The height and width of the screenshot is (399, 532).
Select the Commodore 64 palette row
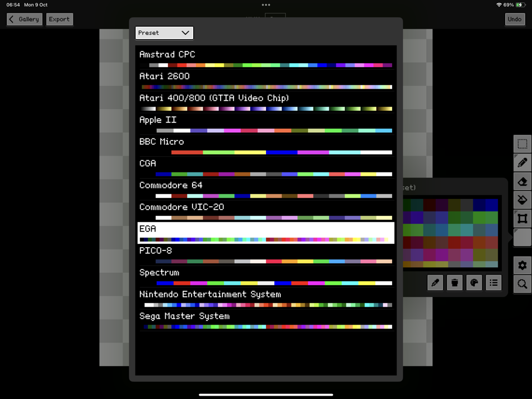(x=265, y=189)
